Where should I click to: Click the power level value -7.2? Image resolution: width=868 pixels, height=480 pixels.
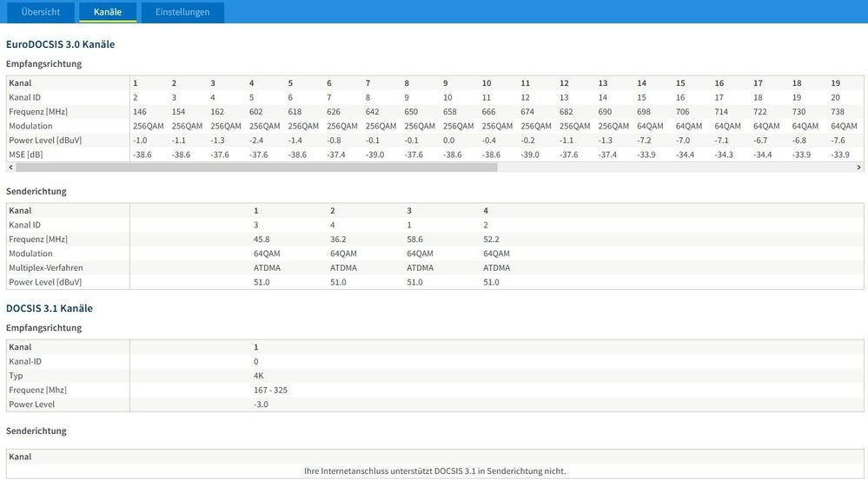645,141
